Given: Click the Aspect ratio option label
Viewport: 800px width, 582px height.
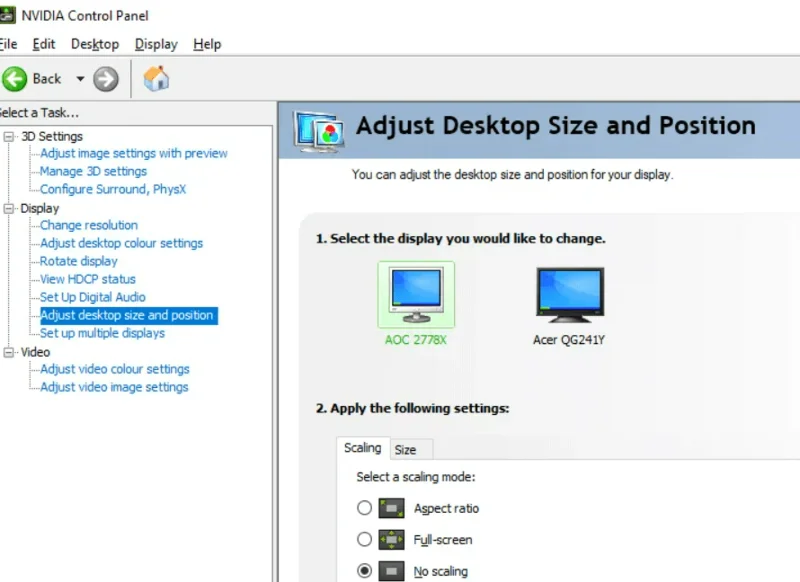Looking at the screenshot, I should [x=446, y=509].
